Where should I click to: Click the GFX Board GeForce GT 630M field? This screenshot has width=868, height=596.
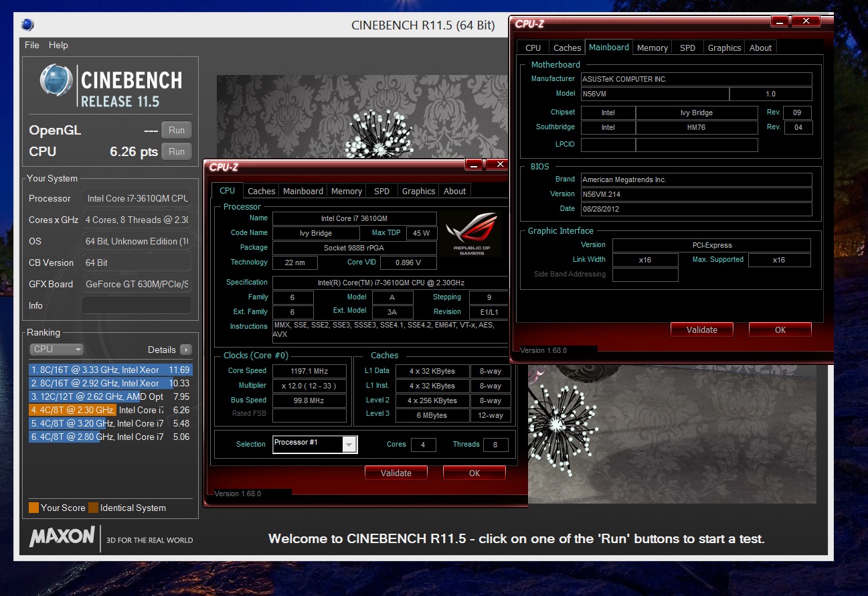pos(137,284)
